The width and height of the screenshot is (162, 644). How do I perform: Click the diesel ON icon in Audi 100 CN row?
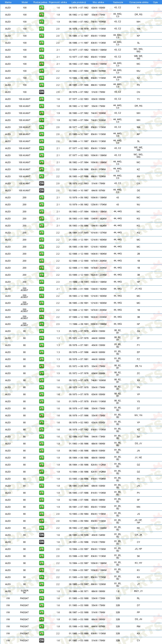tap(42, 92)
